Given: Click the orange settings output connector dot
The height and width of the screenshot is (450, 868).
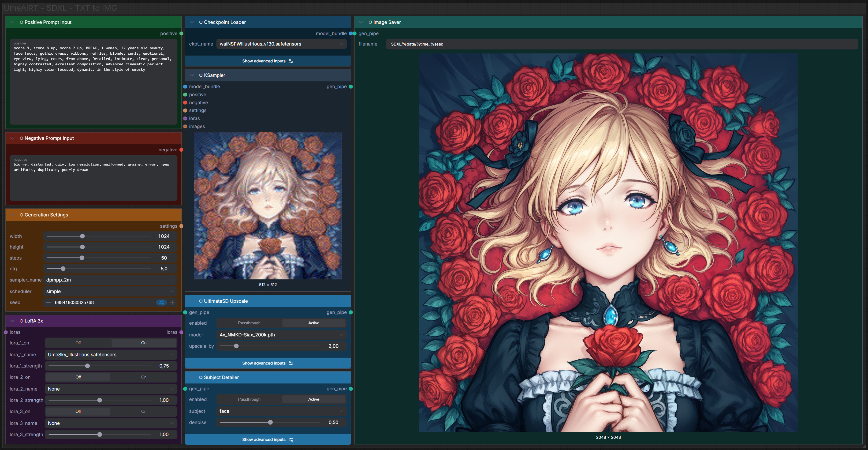Looking at the screenshot, I should pos(181,226).
